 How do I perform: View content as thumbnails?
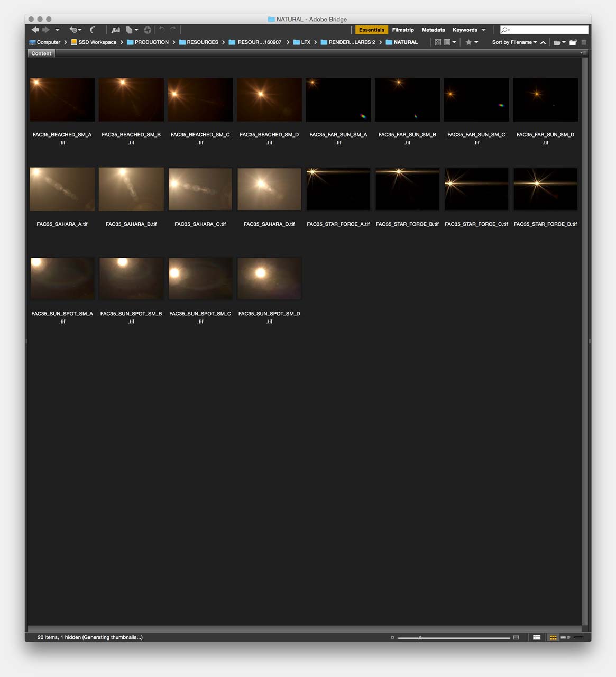click(553, 637)
